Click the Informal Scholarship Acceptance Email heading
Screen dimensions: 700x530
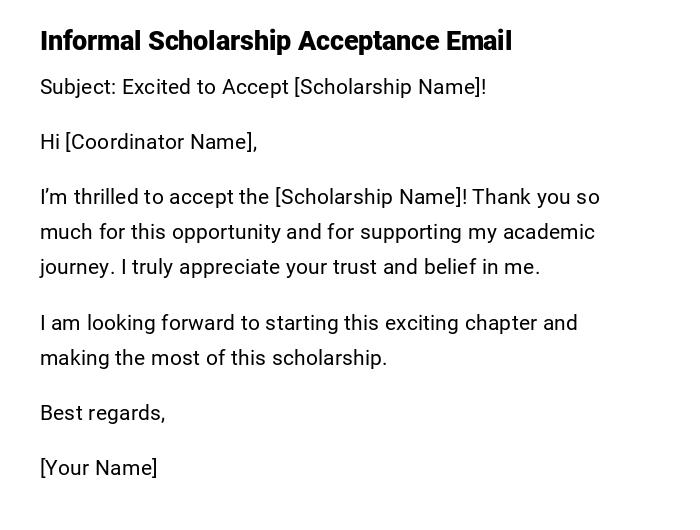275,41
